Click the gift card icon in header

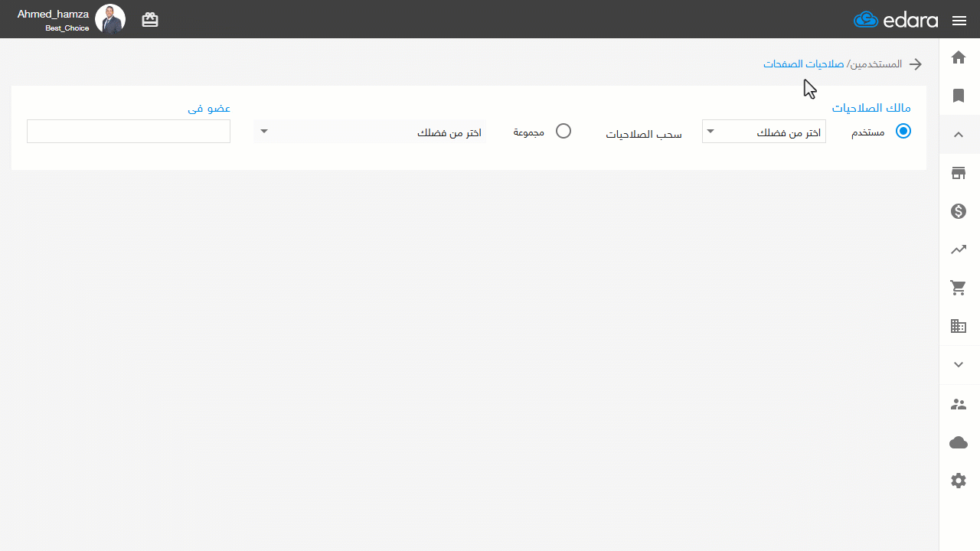150,20
